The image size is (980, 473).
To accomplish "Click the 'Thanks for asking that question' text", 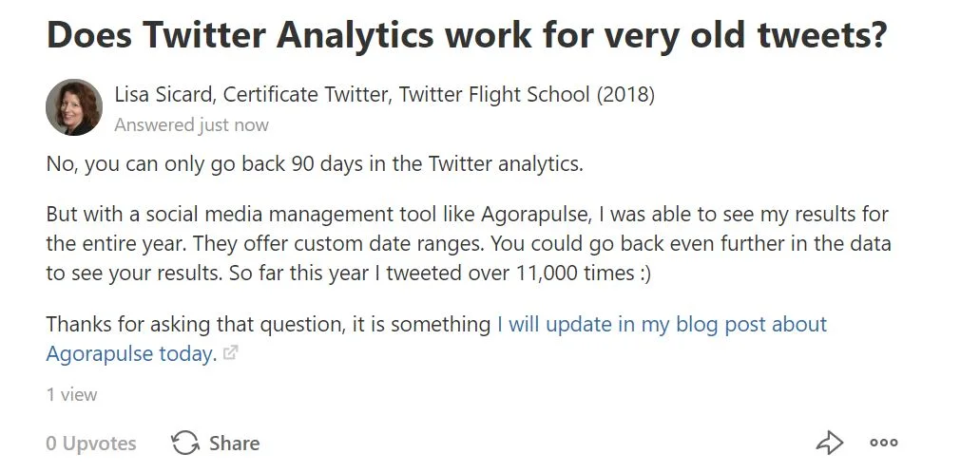I will pyautogui.click(x=195, y=324).
